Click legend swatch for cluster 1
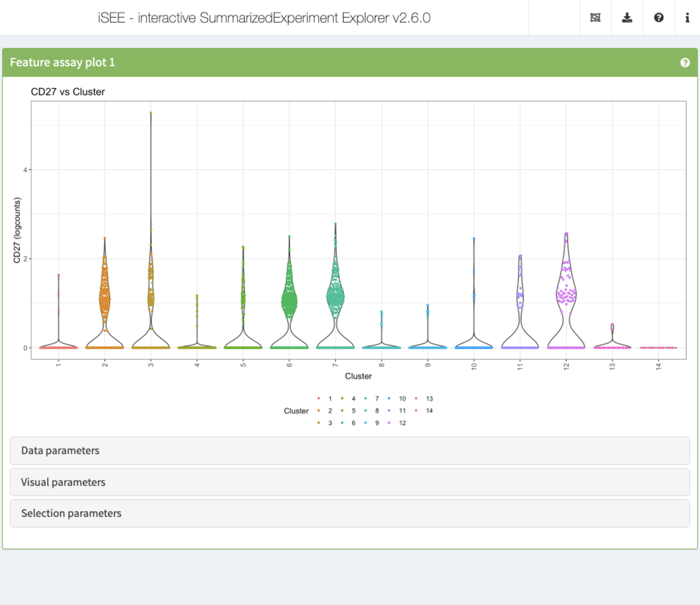Viewport: 700px width, 605px height. click(319, 398)
